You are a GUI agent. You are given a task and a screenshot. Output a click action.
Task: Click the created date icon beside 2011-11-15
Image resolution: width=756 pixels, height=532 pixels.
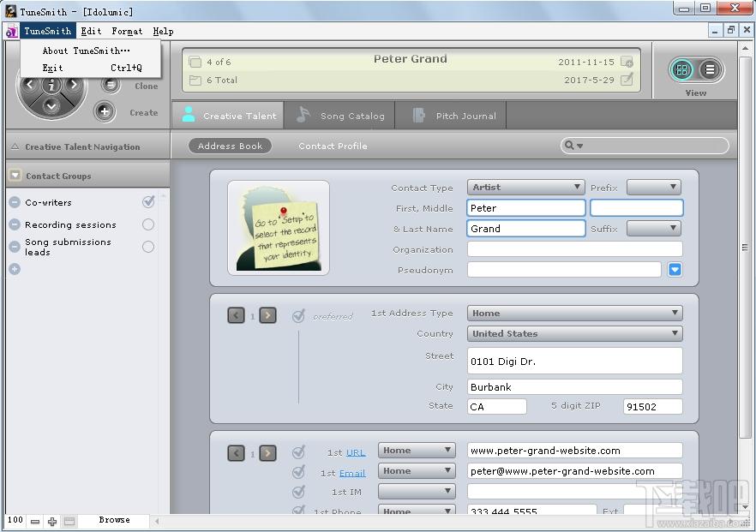point(627,62)
